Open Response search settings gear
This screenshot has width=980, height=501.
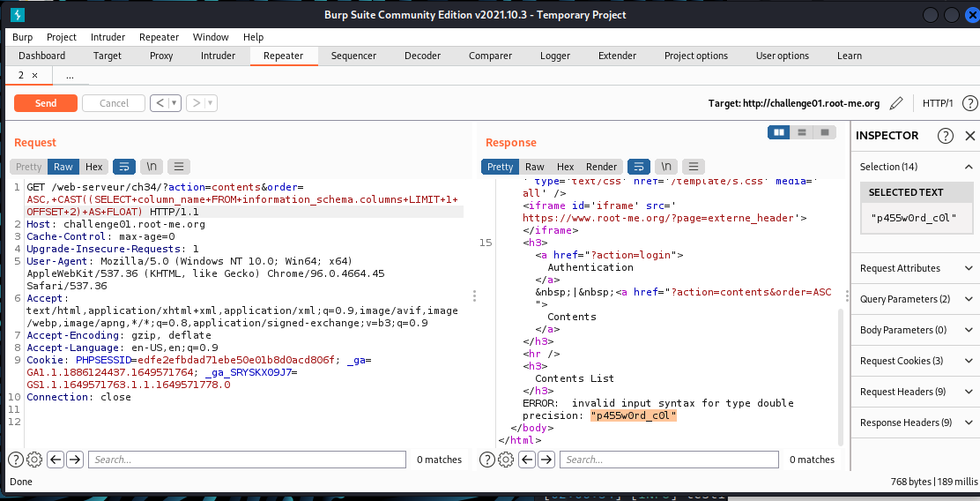tap(506, 460)
